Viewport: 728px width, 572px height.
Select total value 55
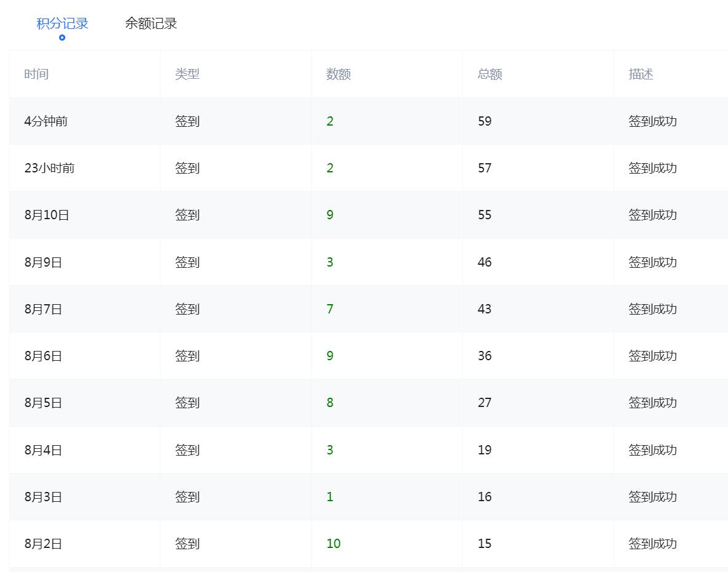tap(485, 215)
